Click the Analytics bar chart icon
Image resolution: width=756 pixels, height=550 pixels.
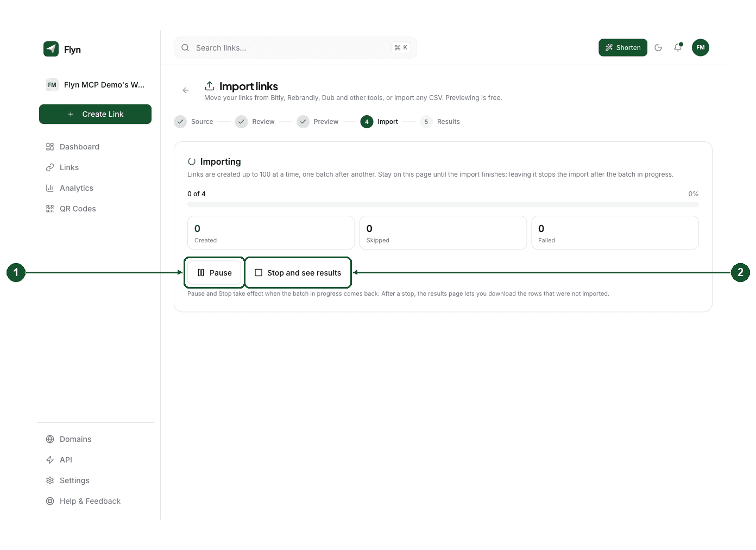[x=50, y=188]
